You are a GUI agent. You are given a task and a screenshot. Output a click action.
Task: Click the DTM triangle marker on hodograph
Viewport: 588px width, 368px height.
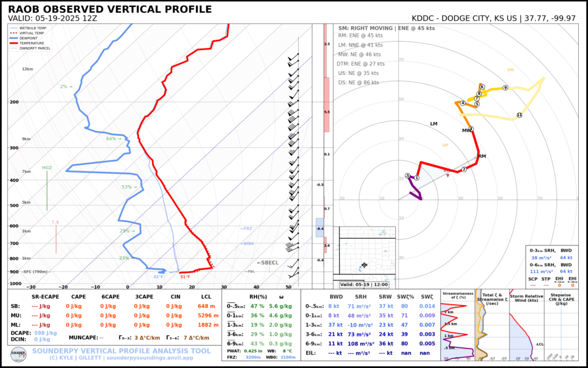pos(447,174)
